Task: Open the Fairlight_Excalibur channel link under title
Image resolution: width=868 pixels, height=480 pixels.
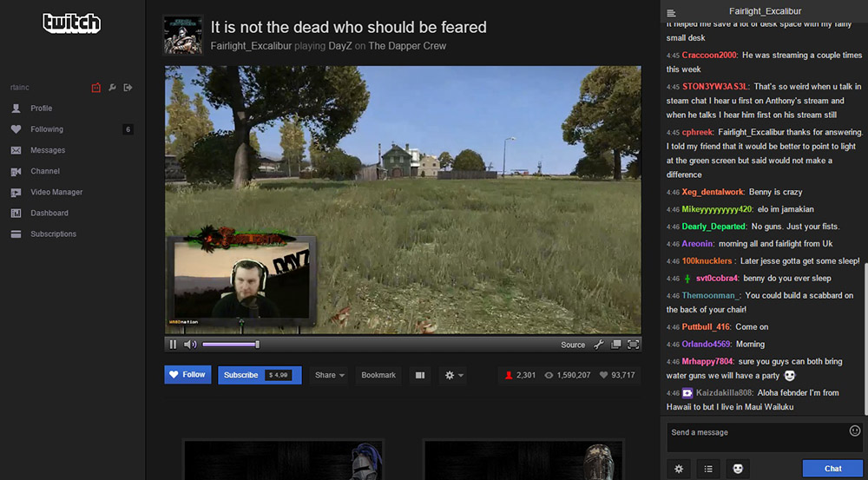Action: [x=252, y=46]
